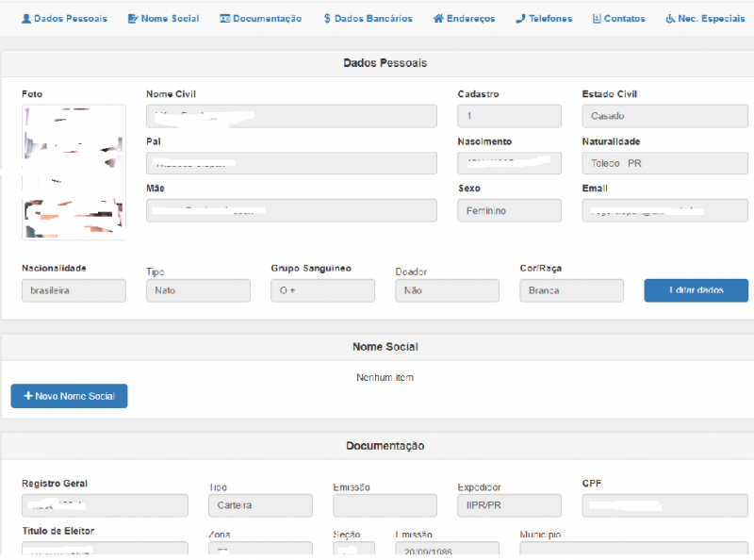This screenshot has width=754, height=560.
Task: Click the edit icon beside Nome Social
Action: coord(132,19)
